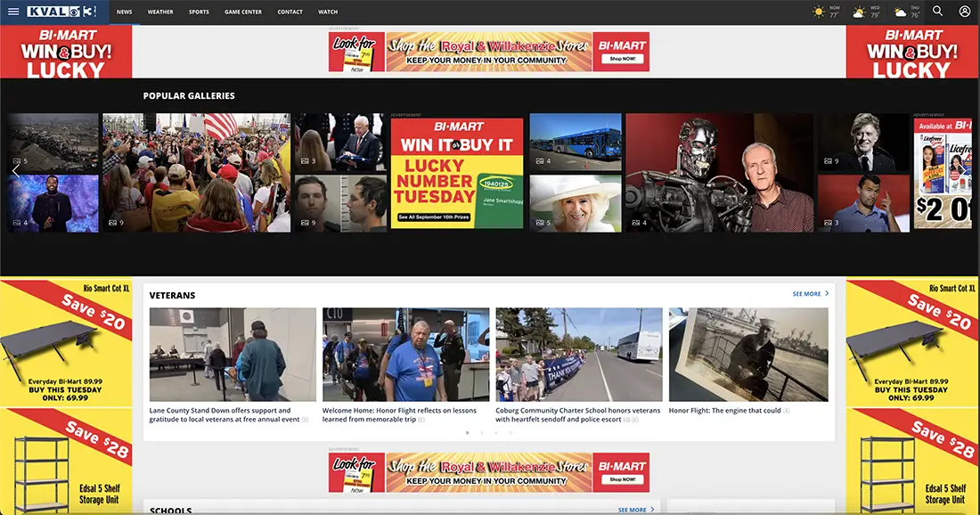Open the crowd with flags gallery thumbnail
Image resolution: width=980 pixels, height=515 pixels.
pos(196,173)
